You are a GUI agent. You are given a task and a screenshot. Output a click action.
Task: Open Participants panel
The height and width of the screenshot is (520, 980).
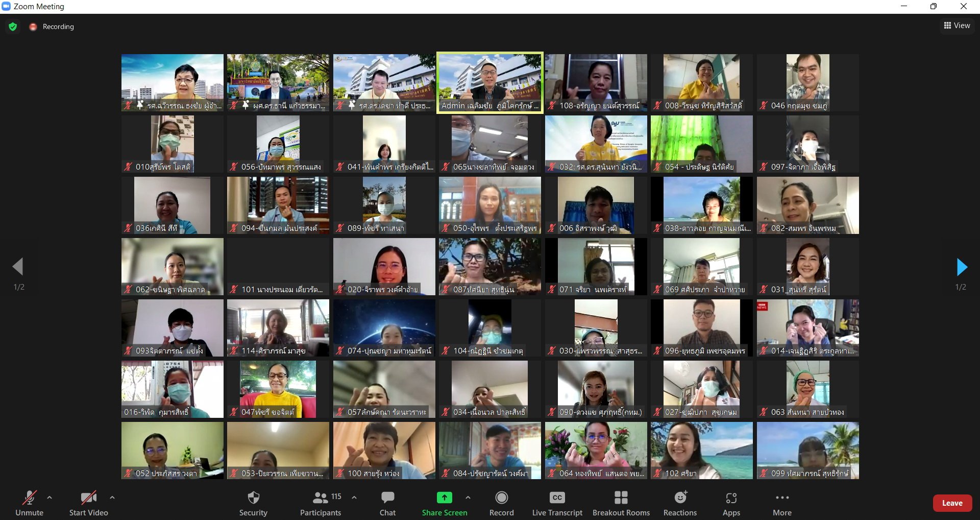pyautogui.click(x=321, y=503)
